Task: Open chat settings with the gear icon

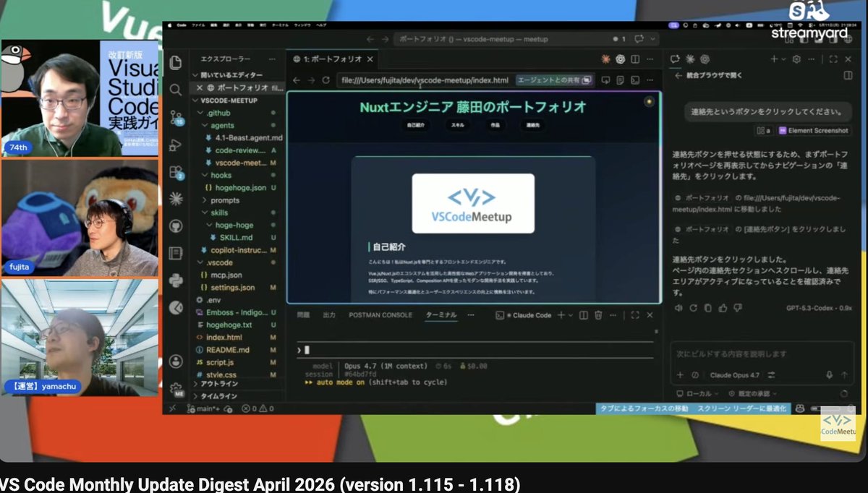Action: click(x=796, y=59)
